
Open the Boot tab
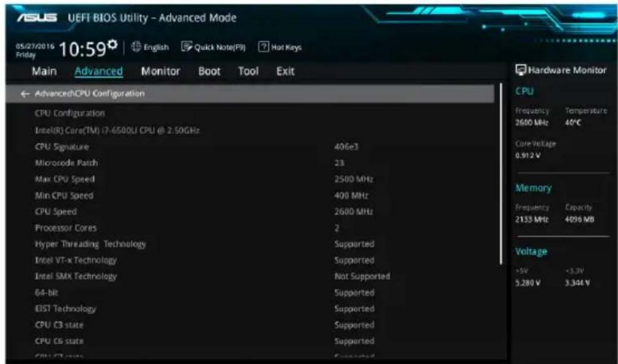(x=209, y=72)
